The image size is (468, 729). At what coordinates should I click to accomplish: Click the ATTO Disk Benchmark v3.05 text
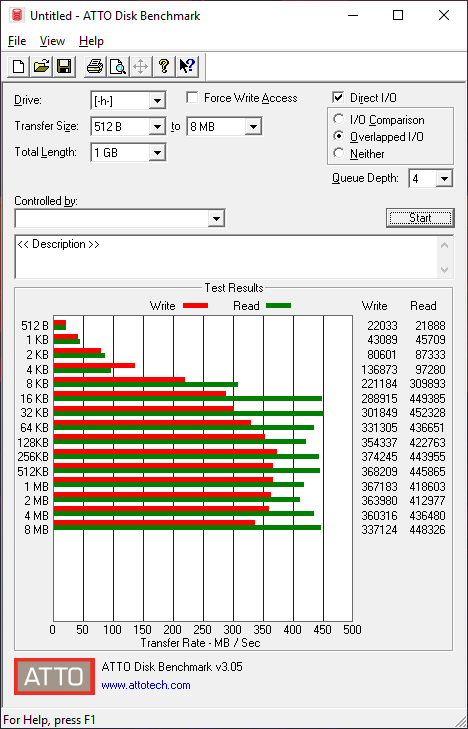pos(172,667)
